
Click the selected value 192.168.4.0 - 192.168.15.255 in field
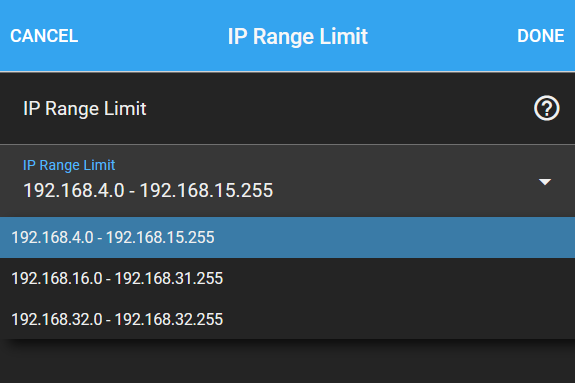(x=148, y=190)
